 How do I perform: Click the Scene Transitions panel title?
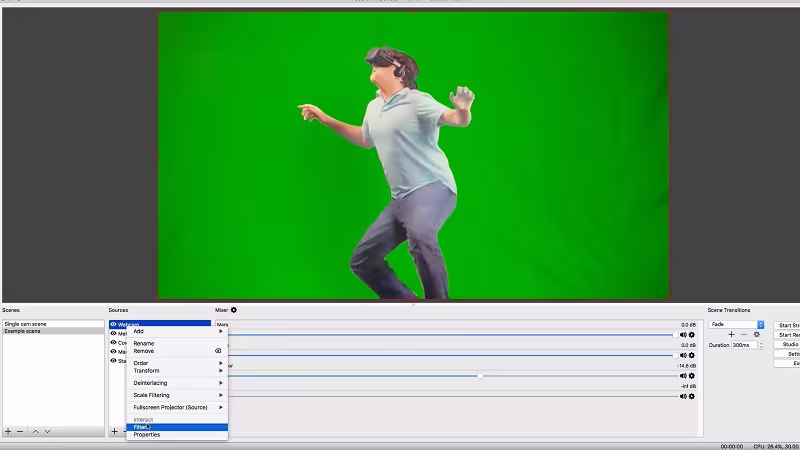[729, 310]
